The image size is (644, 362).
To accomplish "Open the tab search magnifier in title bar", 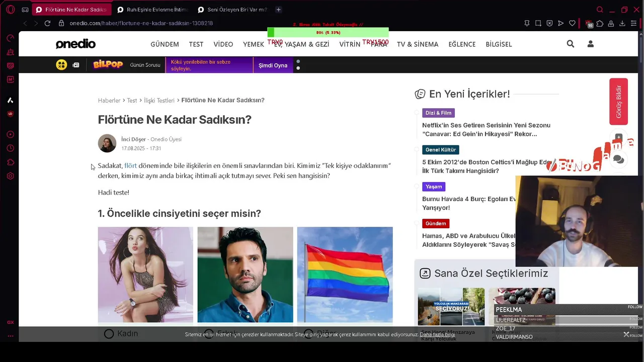I will 600,10.
